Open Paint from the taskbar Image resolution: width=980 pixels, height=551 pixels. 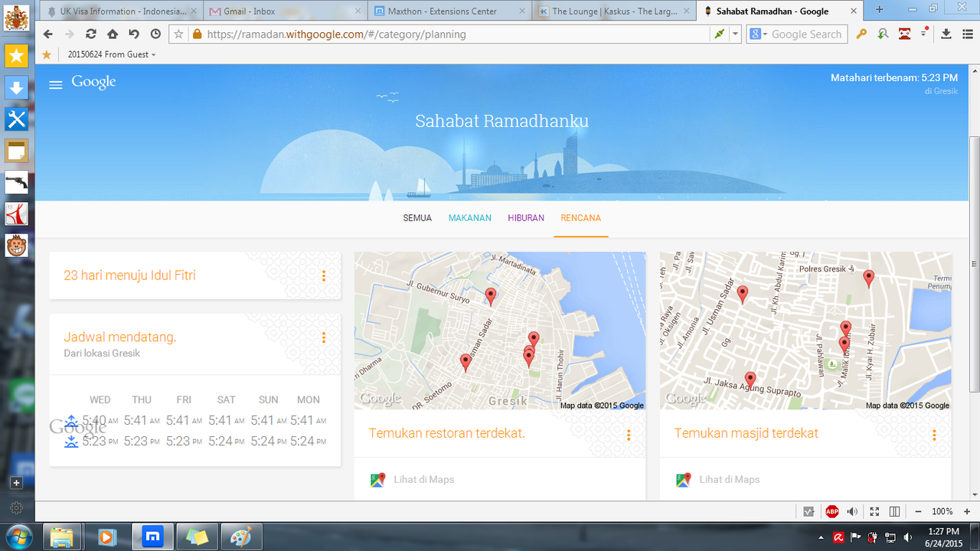(241, 536)
